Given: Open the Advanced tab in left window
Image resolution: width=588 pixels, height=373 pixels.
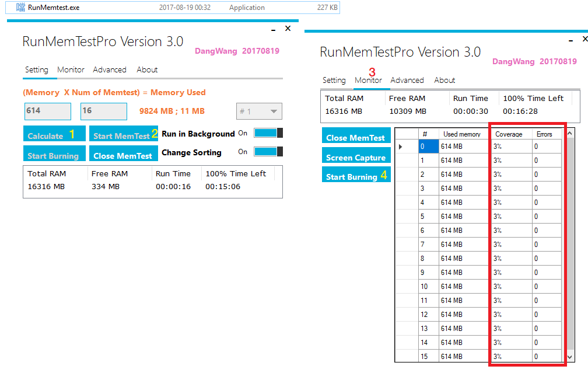Looking at the screenshot, I should (110, 70).
